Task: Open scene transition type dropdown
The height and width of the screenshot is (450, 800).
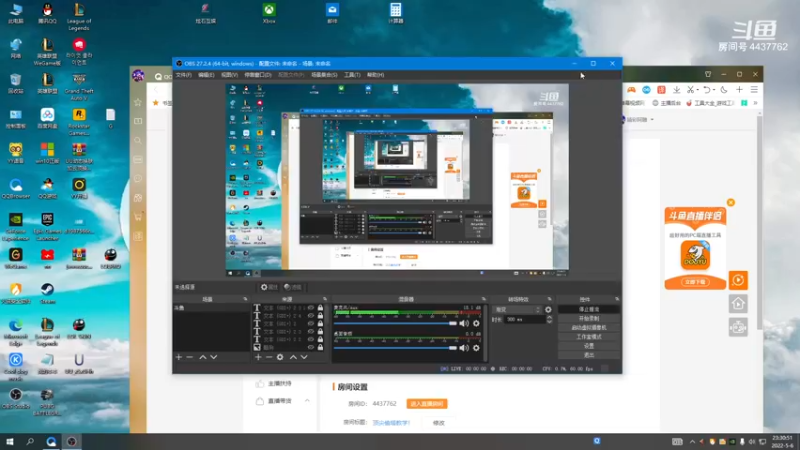Action: (x=517, y=309)
